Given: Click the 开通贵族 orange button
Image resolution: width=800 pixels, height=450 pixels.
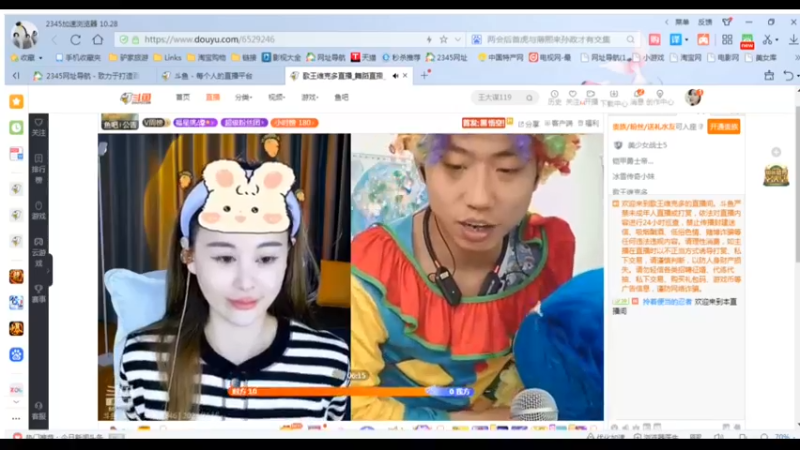Looking at the screenshot, I should (723, 127).
